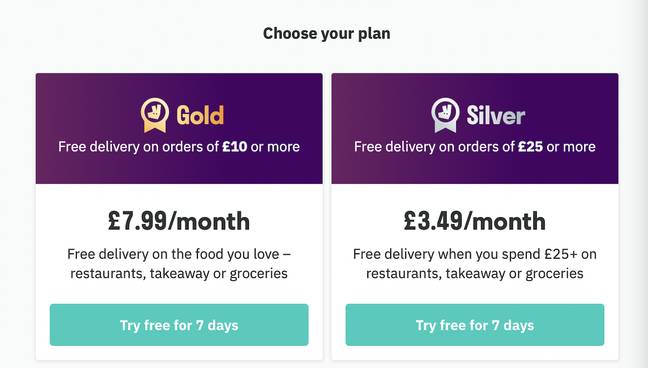Click the Silver "spend £25+" description
648x368 pixels.
pos(475,263)
